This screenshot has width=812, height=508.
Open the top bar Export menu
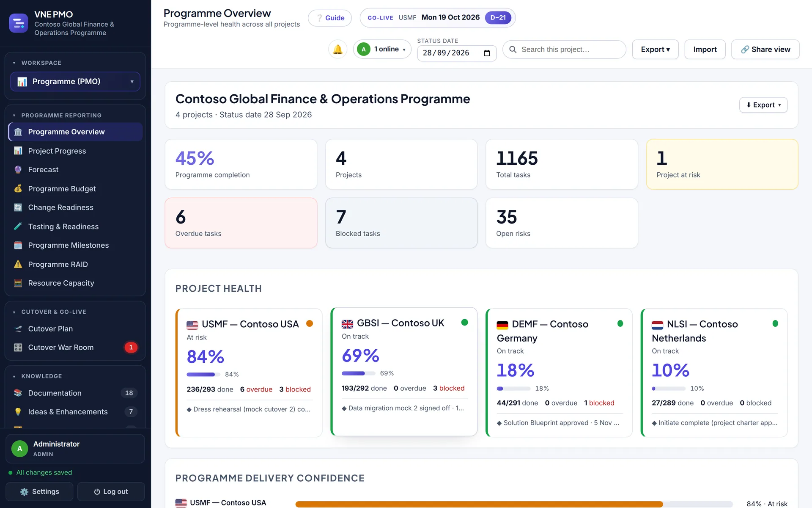click(655, 50)
